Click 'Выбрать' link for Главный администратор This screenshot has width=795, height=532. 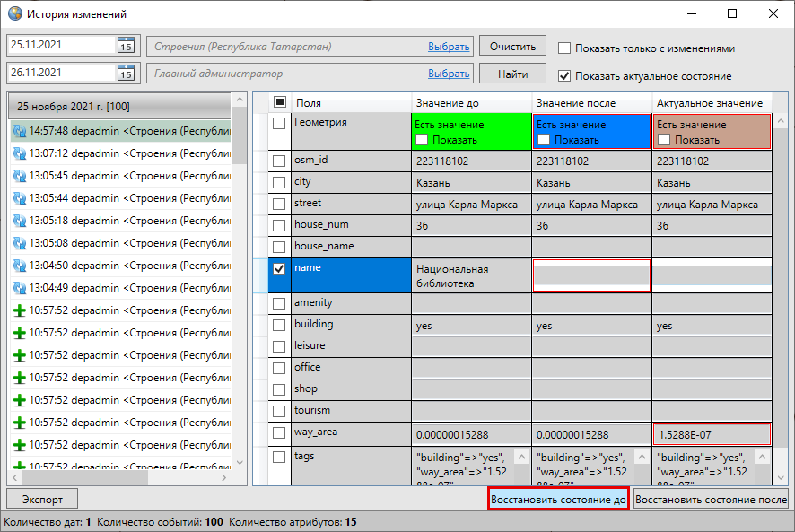[x=449, y=74]
